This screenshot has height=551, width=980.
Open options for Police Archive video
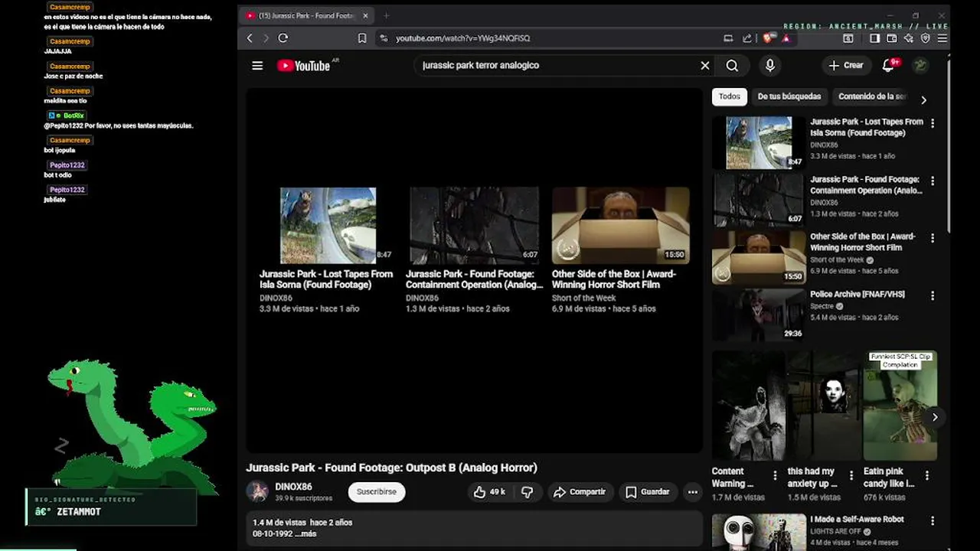click(x=933, y=296)
